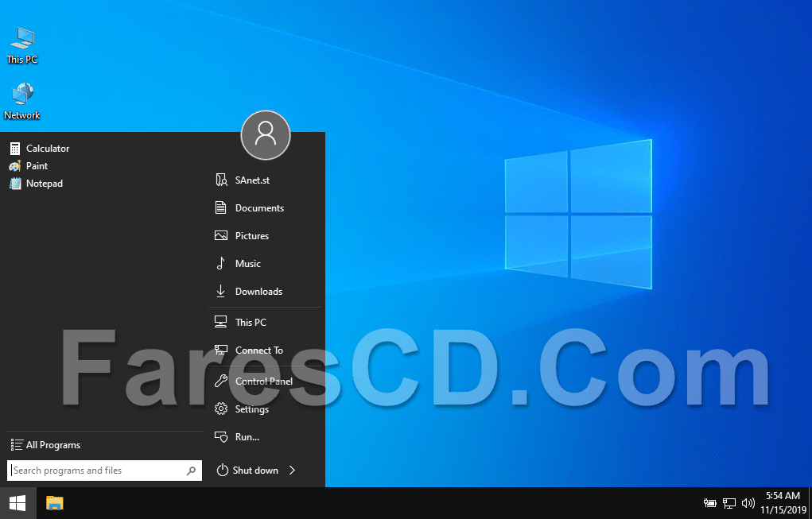Screen dimensions: 812x519
Task: Click the volume speaker tray icon
Action: point(748,503)
